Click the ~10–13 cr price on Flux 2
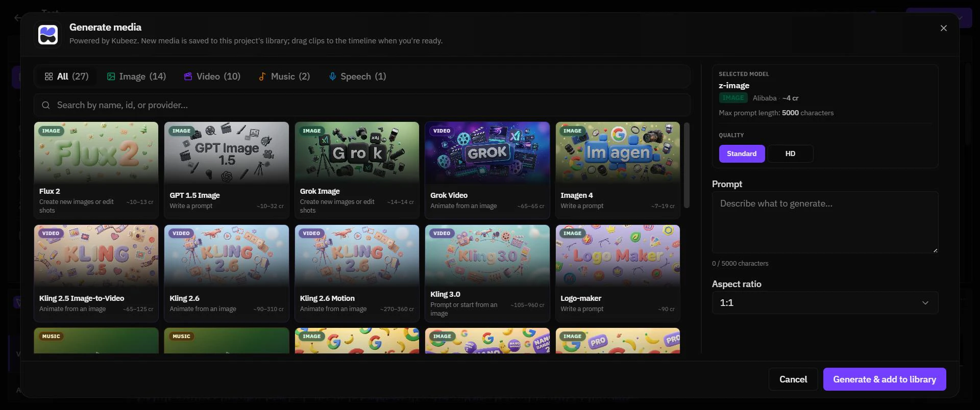980x410 pixels. [x=140, y=202]
